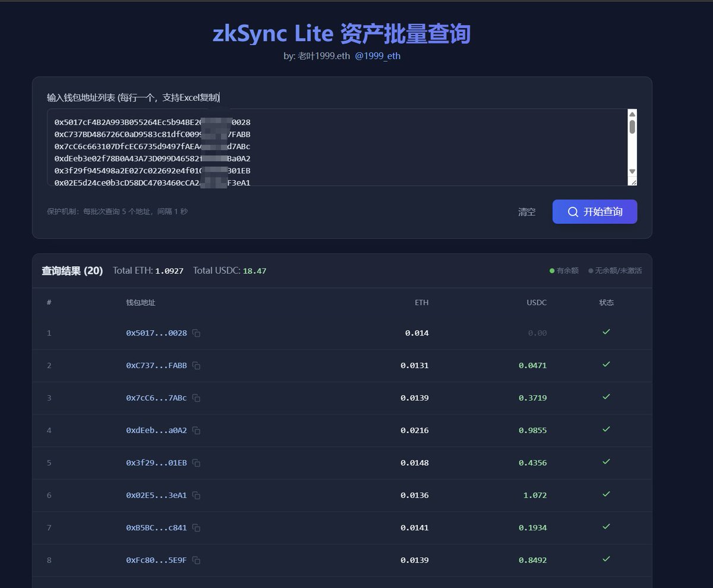Click ETH value 0.0136
This screenshot has width=713, height=588.
[415, 495]
